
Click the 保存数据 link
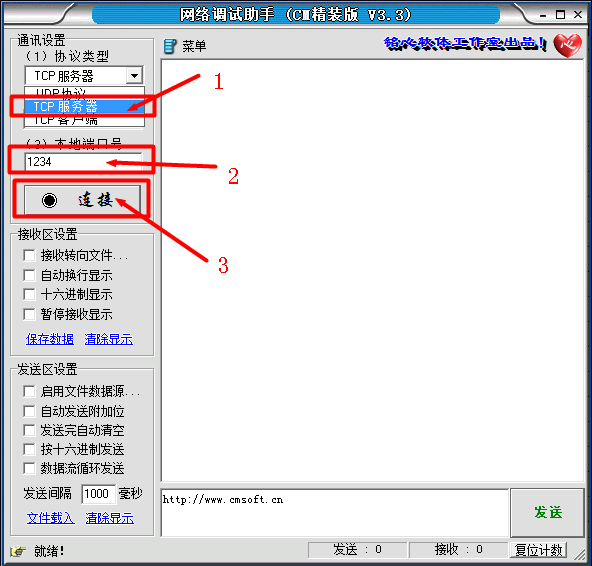tap(50, 339)
